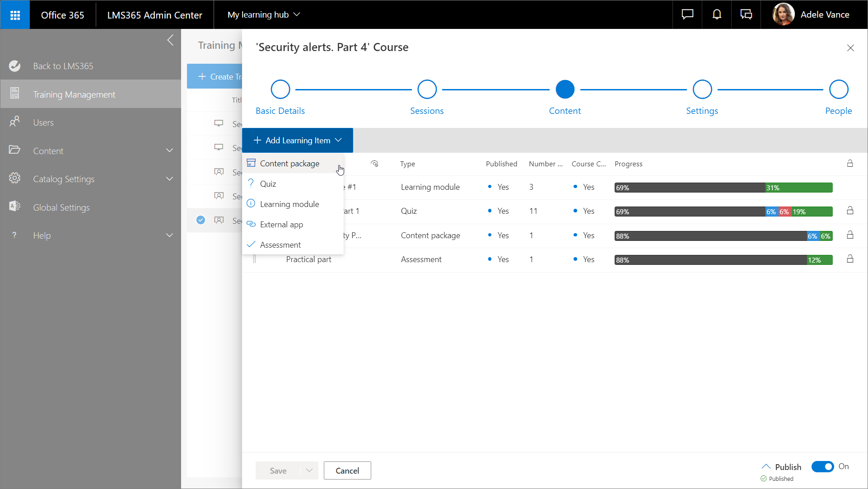Expand Catalog Settings in sidebar
868x489 pixels.
169,179
